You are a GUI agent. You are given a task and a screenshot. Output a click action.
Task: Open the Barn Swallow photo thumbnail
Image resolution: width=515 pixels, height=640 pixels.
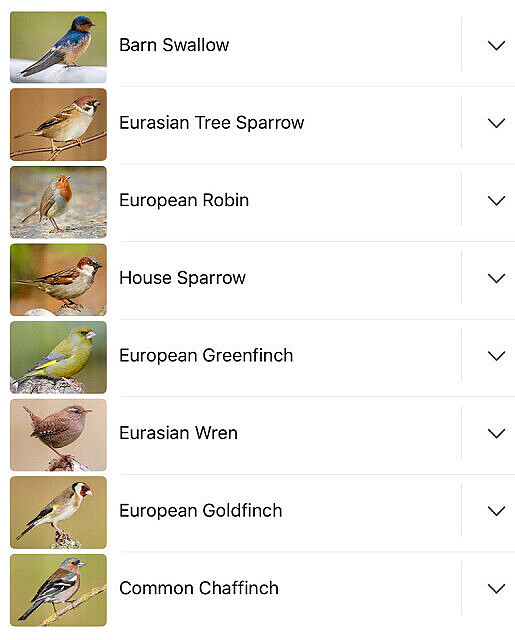(58, 47)
